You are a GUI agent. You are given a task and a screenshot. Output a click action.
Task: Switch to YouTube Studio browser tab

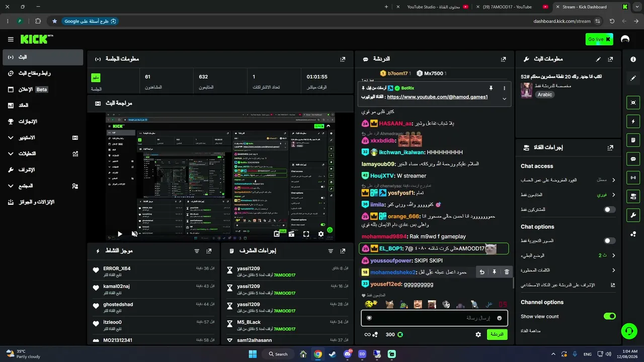[x=432, y=7]
